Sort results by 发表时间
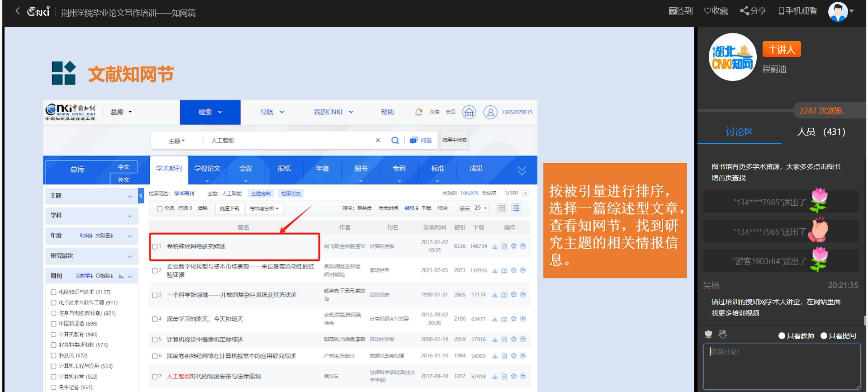This screenshot has width=868, height=392. [x=388, y=208]
